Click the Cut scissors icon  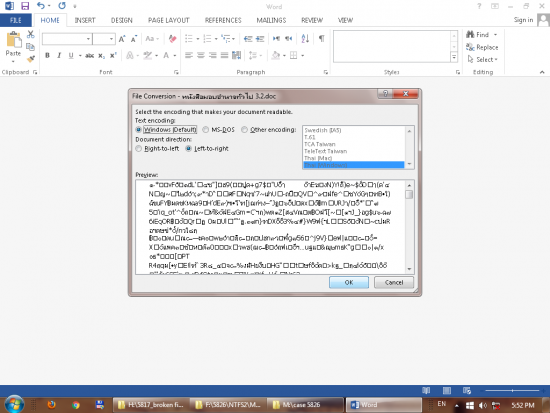pos(31,34)
